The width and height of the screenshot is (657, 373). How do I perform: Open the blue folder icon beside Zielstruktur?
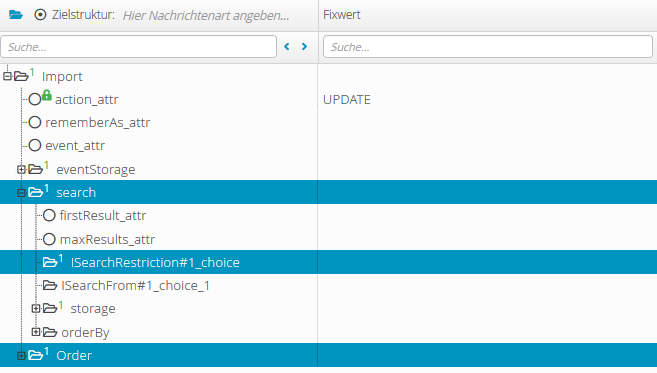16,15
